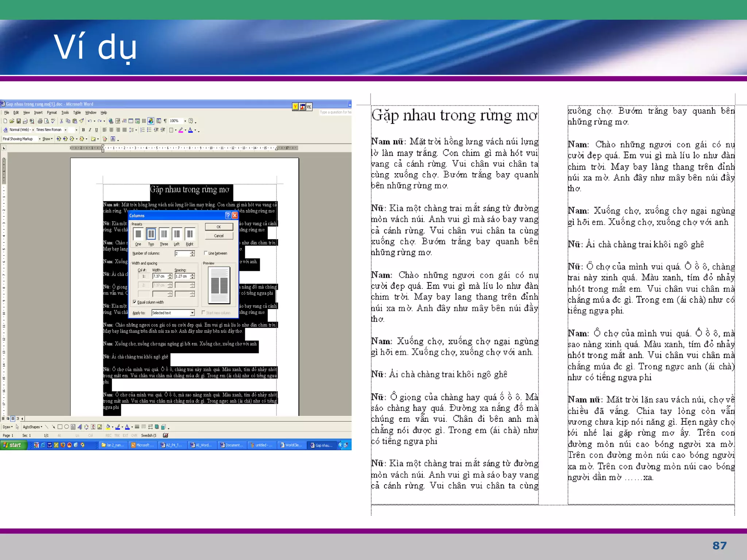
Task: Click Cancel in Columns dialog
Action: click(x=219, y=236)
